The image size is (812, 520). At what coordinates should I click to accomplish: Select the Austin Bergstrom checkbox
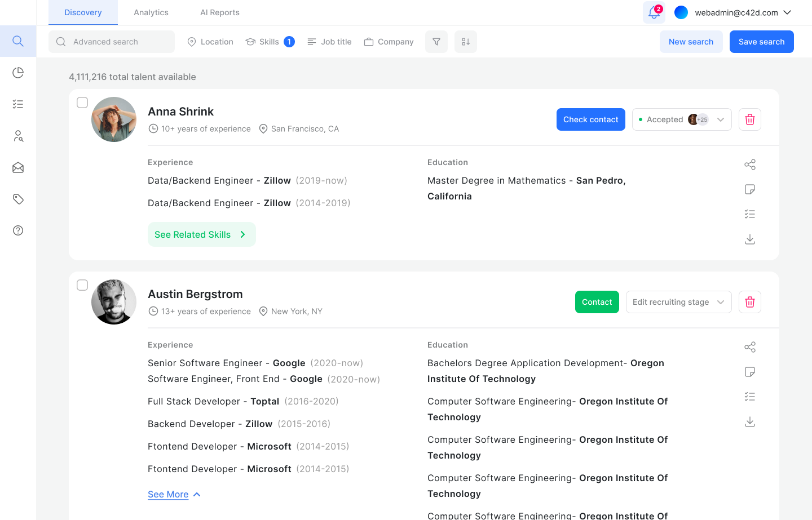click(82, 285)
